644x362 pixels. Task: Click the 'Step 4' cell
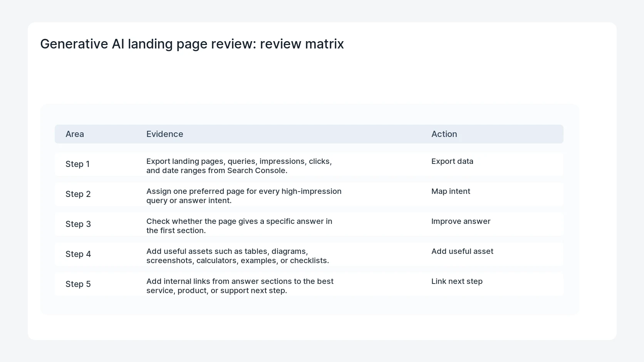78,254
